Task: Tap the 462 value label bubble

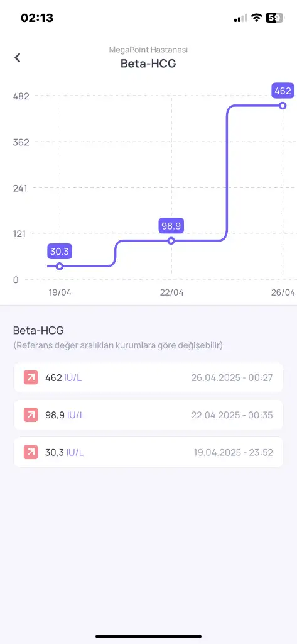Action: click(283, 91)
